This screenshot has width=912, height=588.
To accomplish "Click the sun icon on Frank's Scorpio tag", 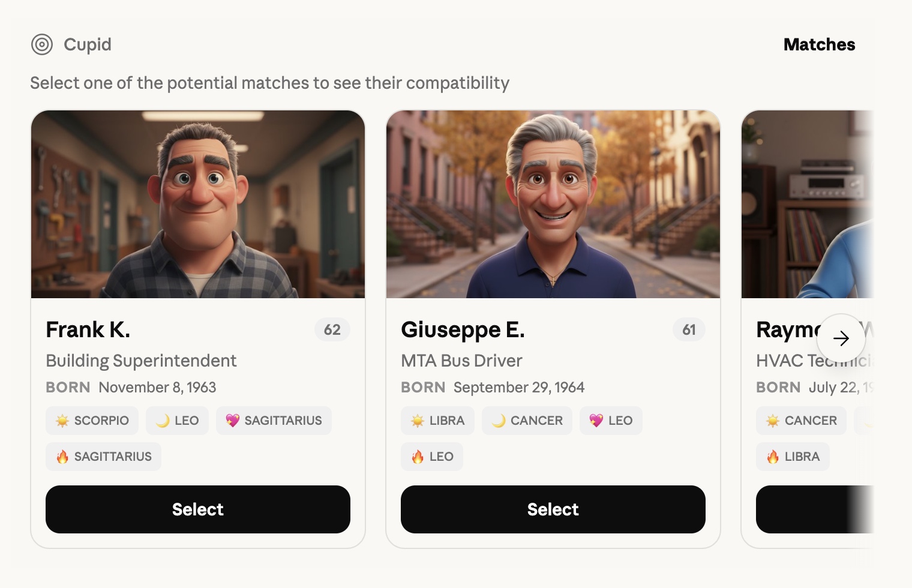I will pyautogui.click(x=62, y=421).
